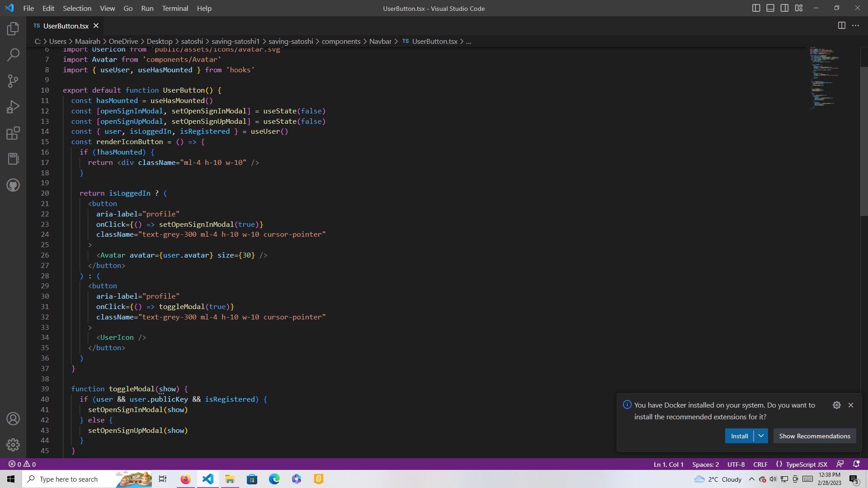868x488 pixels.
Task: Toggle the primary sidebar visibility
Action: point(756,8)
